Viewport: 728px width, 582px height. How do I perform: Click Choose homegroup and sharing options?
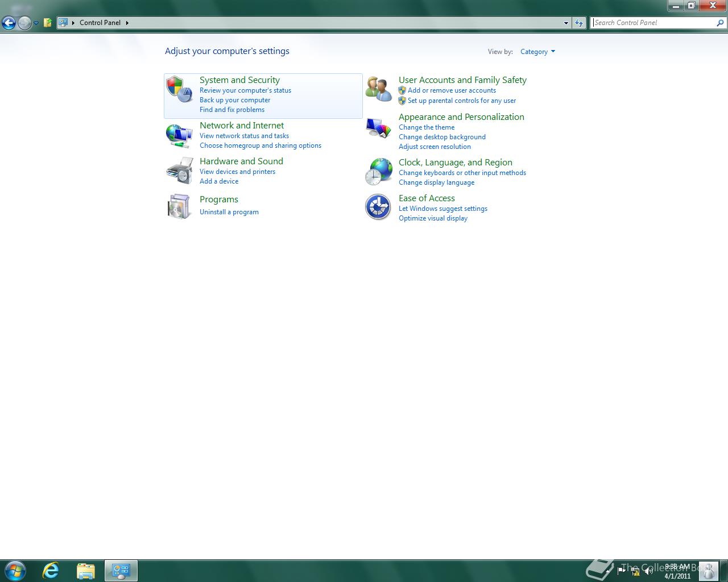click(x=260, y=145)
